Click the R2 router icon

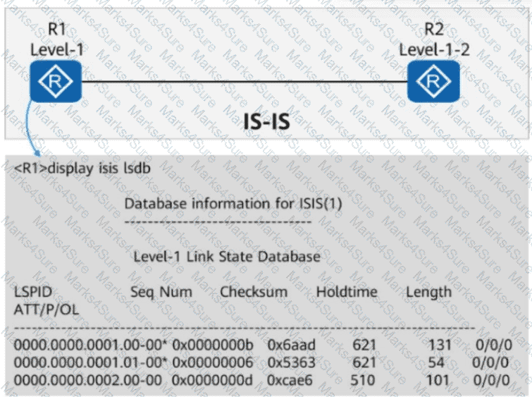coord(433,81)
